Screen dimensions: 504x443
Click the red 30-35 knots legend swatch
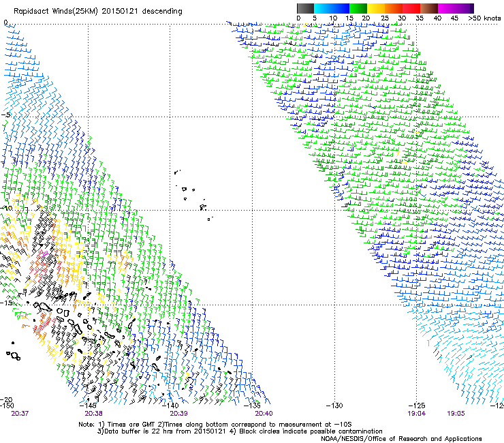tap(411, 8)
